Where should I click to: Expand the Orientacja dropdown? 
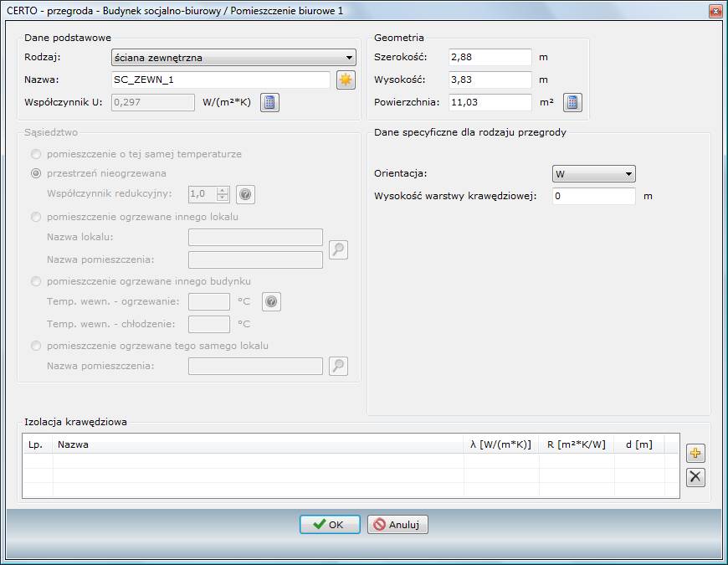628,174
